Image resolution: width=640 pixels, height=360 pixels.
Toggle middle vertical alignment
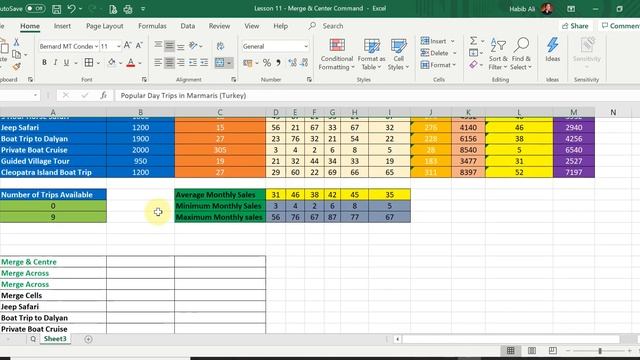point(169,46)
